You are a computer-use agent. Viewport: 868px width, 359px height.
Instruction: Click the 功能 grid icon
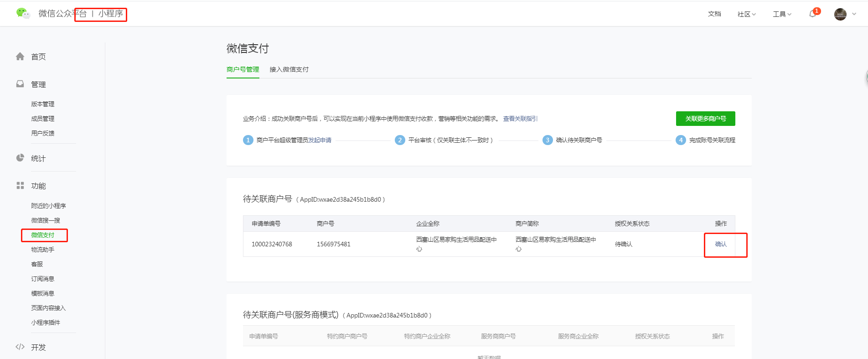pos(20,185)
